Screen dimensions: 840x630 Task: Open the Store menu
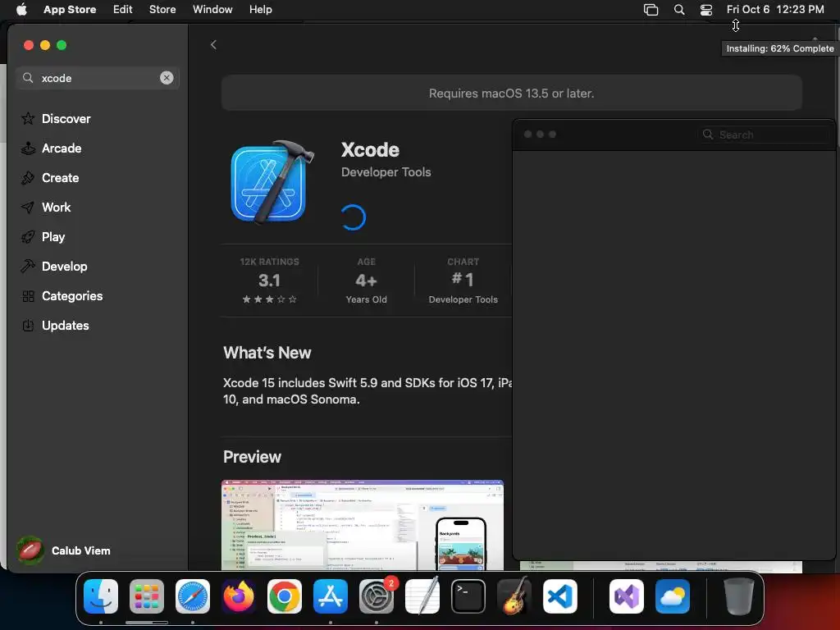(x=162, y=9)
